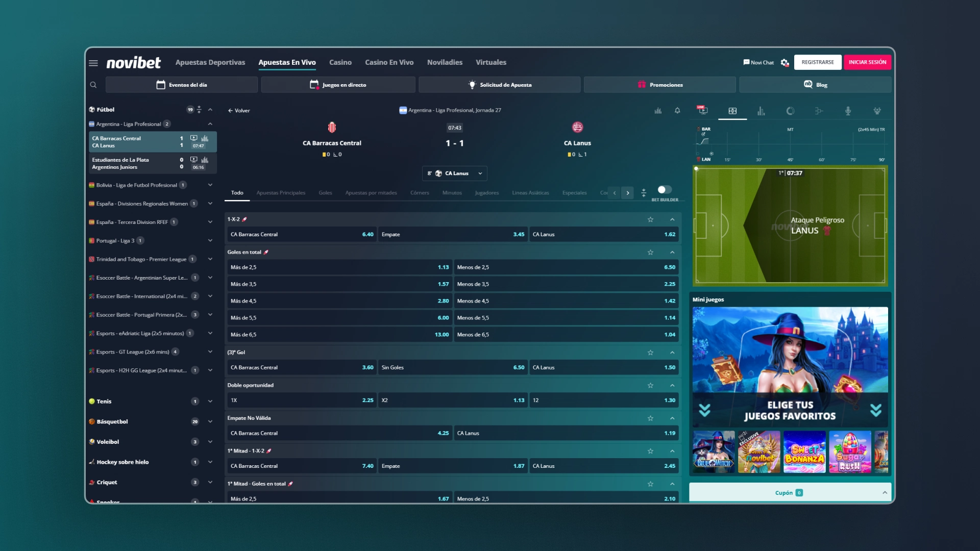The height and width of the screenshot is (551, 980).
Task: Open the circular possession chart tab icon
Action: click(x=790, y=111)
